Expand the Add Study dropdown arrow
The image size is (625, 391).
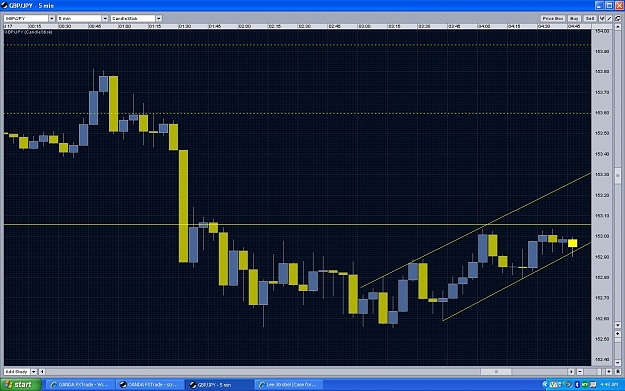click(x=33, y=371)
